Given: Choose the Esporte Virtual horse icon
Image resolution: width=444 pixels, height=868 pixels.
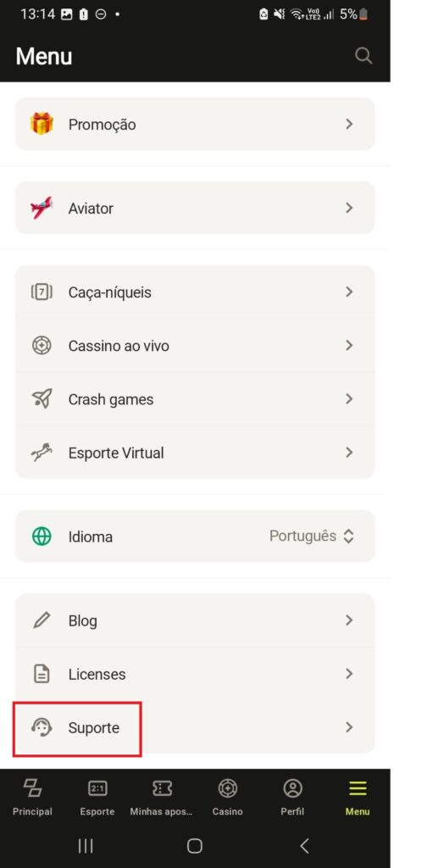Looking at the screenshot, I should pyautogui.click(x=42, y=453).
